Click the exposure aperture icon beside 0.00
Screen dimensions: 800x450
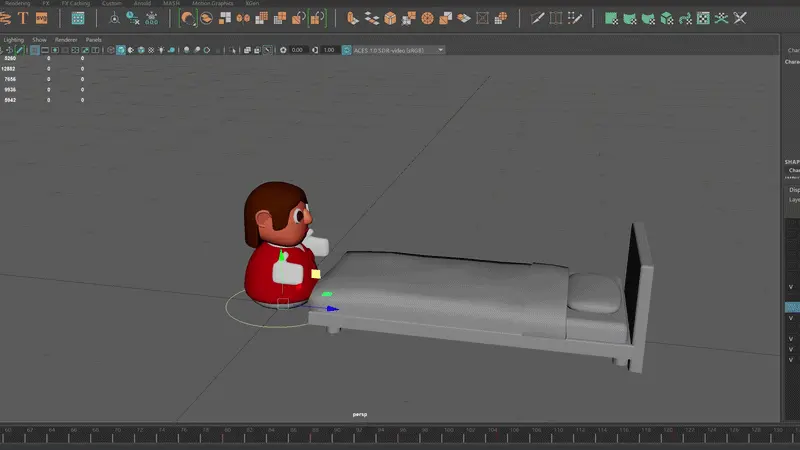pos(283,50)
